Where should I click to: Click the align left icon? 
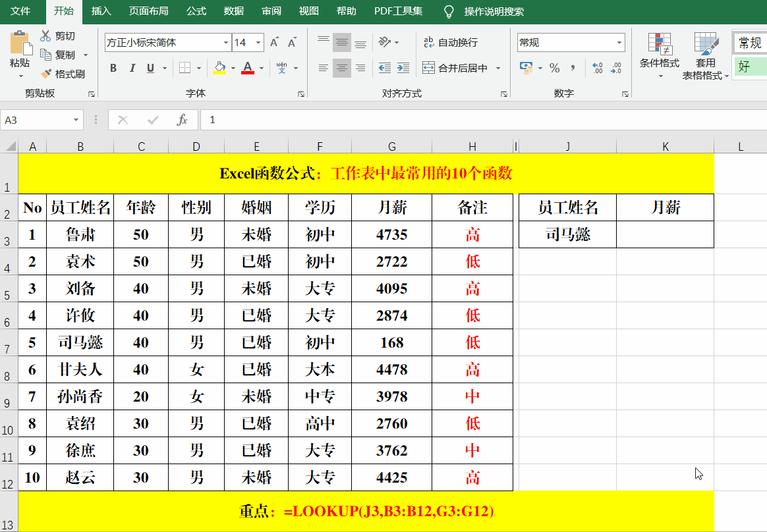(324, 68)
